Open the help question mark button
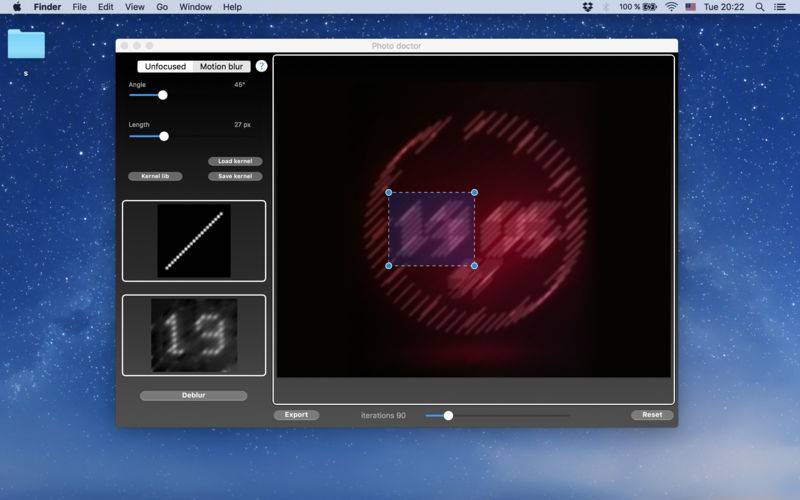 pos(261,66)
